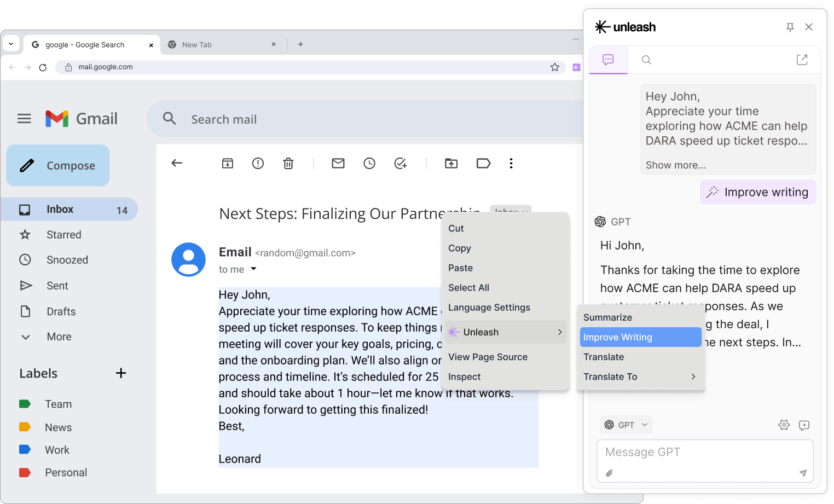Screen dimensions: 834x504
Task: Open the Move to folder icon
Action: 451,163
